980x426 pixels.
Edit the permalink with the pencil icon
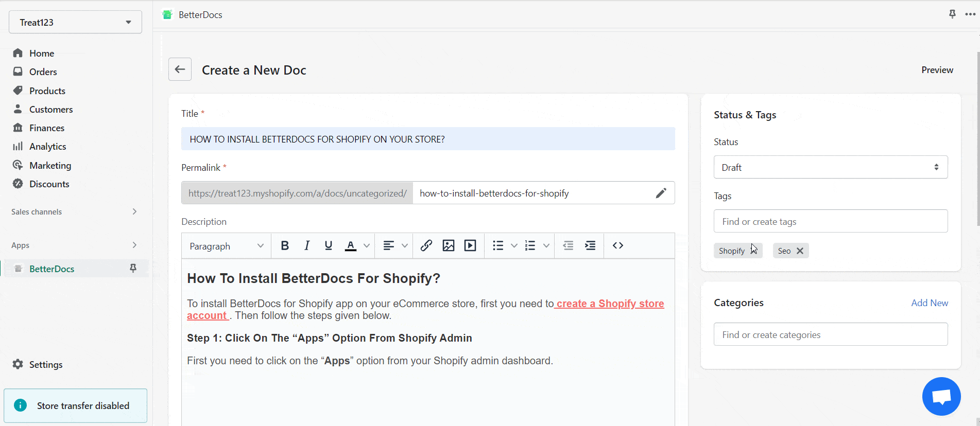coord(661,193)
